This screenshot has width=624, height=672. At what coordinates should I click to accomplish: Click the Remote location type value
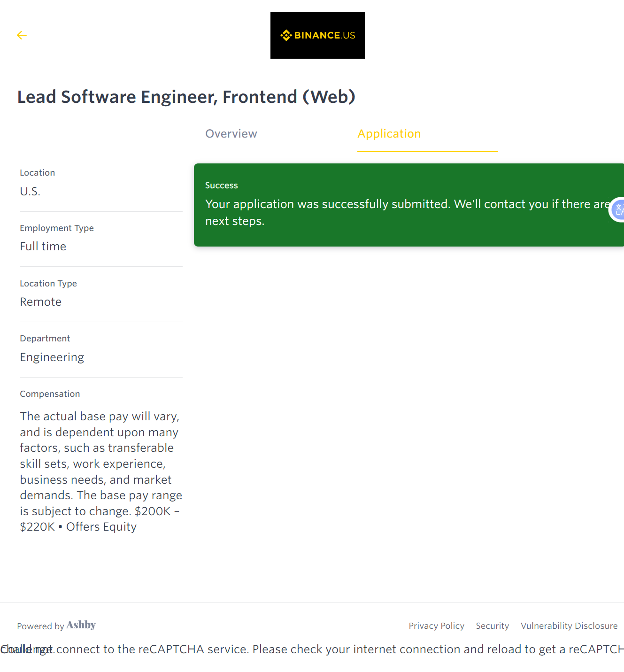40,302
